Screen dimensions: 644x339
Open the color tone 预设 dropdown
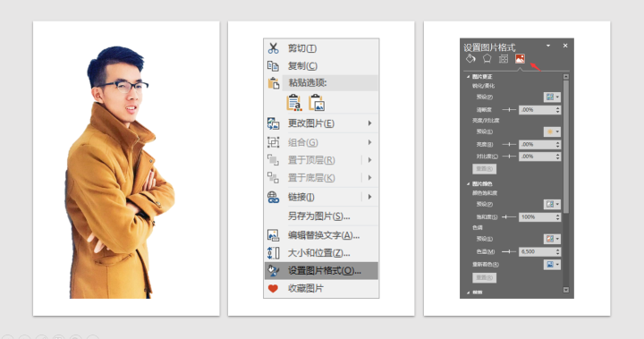pos(552,239)
